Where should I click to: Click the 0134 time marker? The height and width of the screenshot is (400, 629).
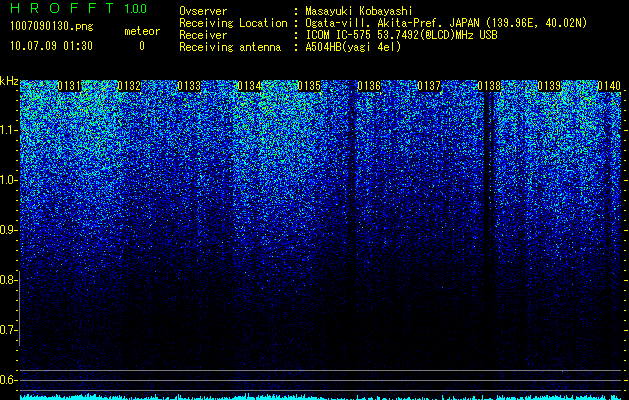[249, 86]
